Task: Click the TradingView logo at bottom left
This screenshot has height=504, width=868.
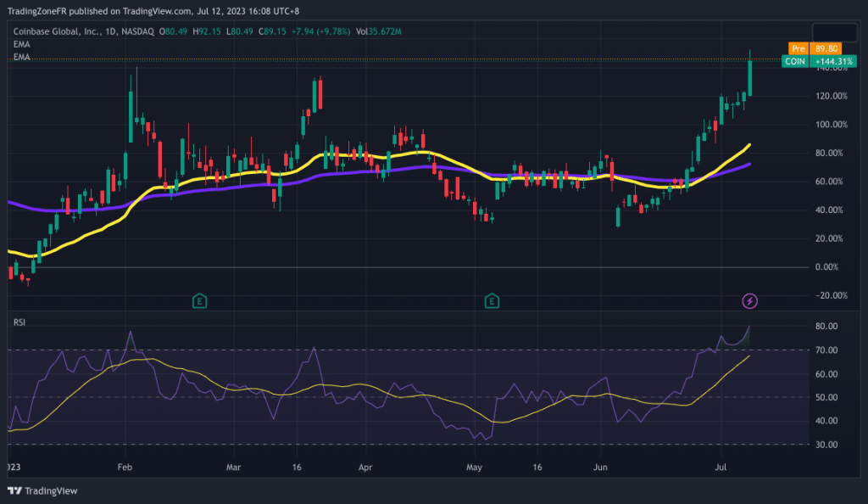Action: point(42,490)
